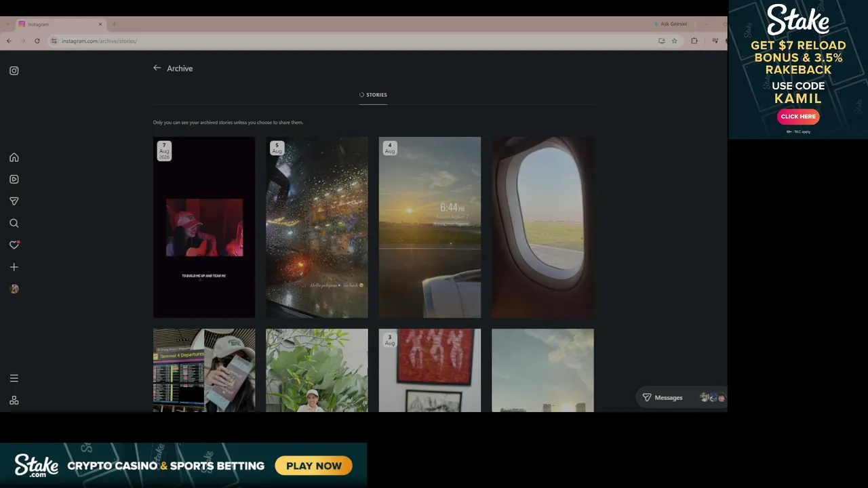Click the Ask Gemini button
Image resolution: width=868 pixels, height=488 pixels.
point(671,24)
